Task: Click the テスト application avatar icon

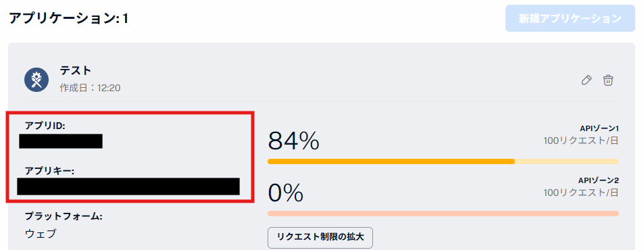Action: pyautogui.click(x=36, y=79)
